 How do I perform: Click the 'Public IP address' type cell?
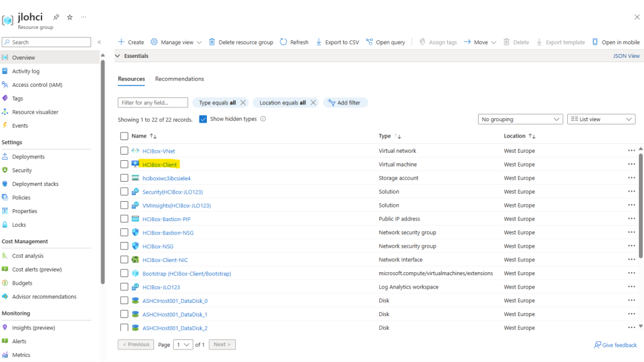399,219
